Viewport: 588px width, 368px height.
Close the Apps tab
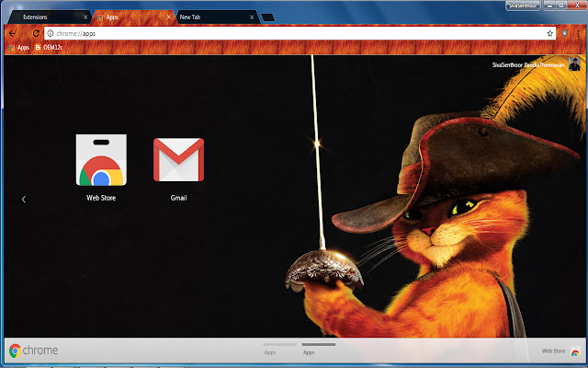click(x=169, y=17)
